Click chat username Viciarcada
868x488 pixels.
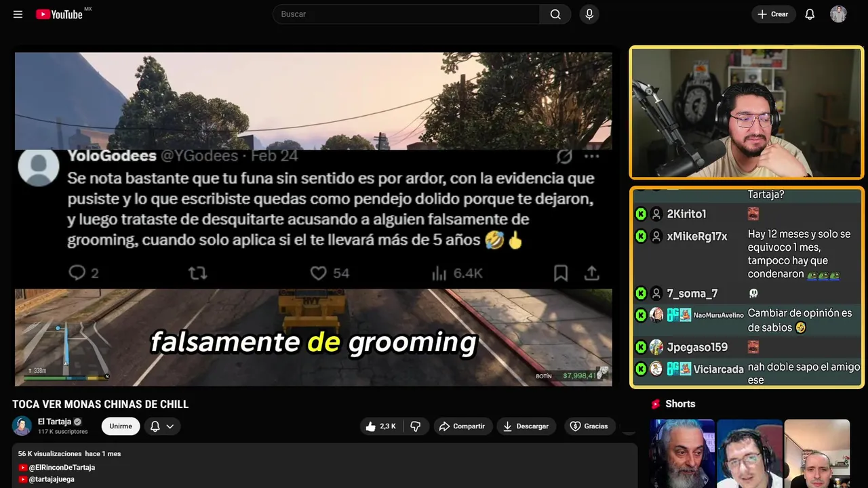point(719,369)
